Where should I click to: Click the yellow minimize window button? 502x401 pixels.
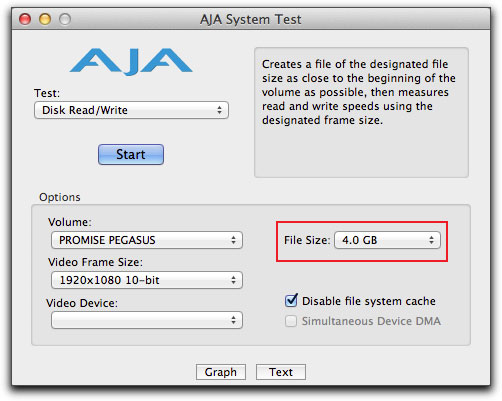(45, 19)
